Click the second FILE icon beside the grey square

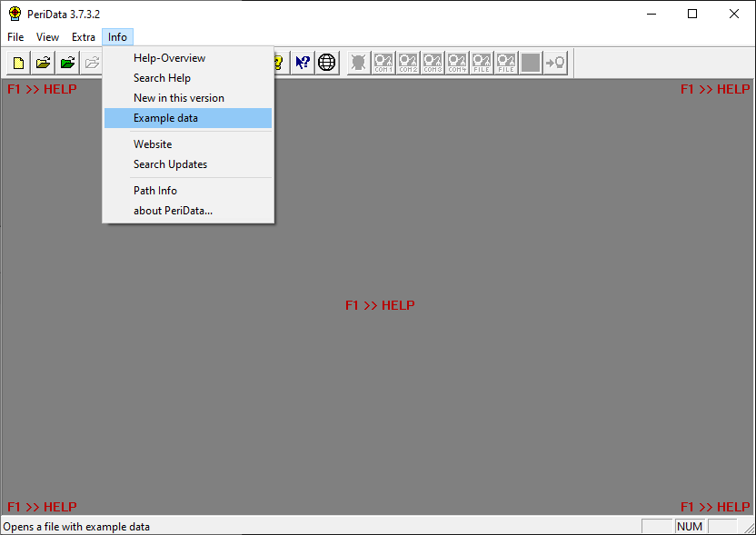506,63
